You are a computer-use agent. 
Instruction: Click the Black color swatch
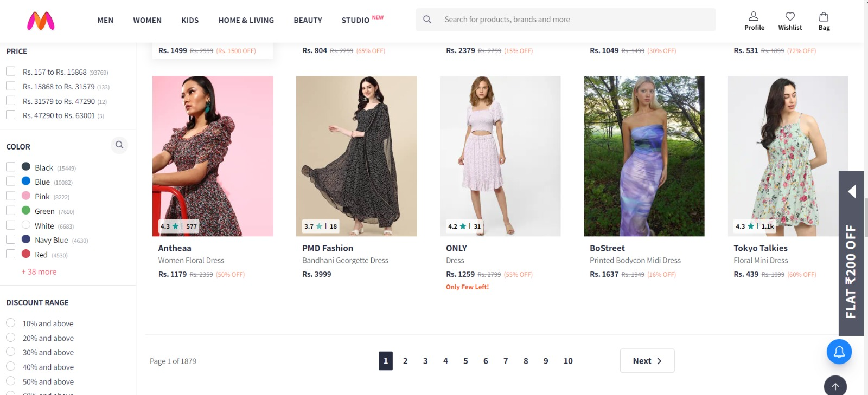[x=26, y=167]
